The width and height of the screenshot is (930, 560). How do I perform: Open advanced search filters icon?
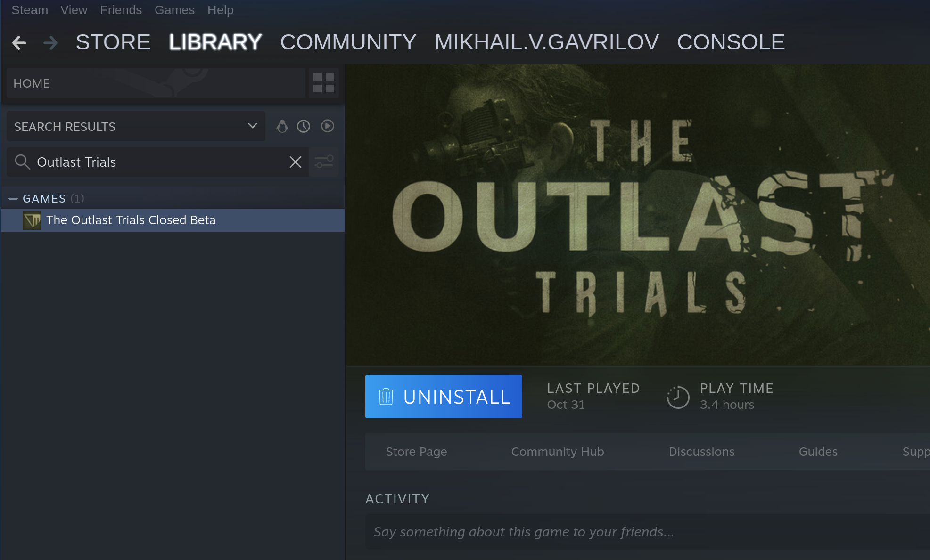[324, 162]
